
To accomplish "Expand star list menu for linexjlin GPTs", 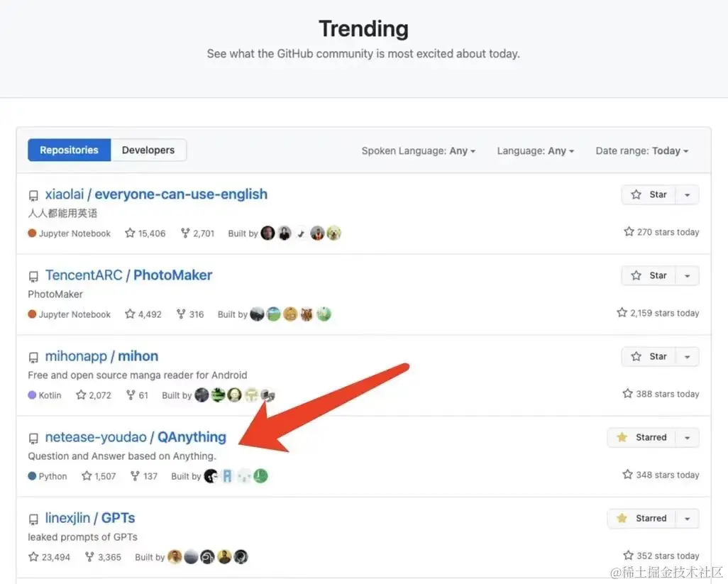I will tap(687, 518).
